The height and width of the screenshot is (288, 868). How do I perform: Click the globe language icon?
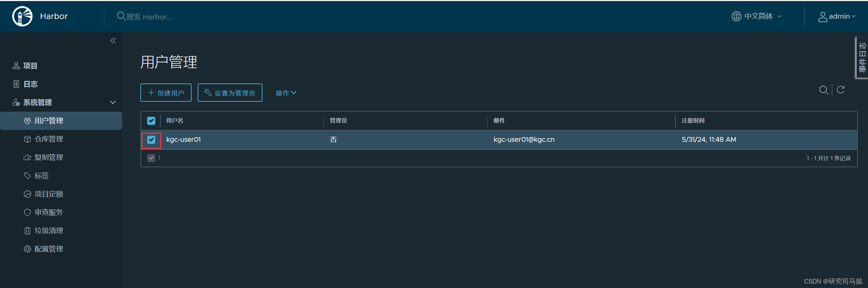(736, 16)
